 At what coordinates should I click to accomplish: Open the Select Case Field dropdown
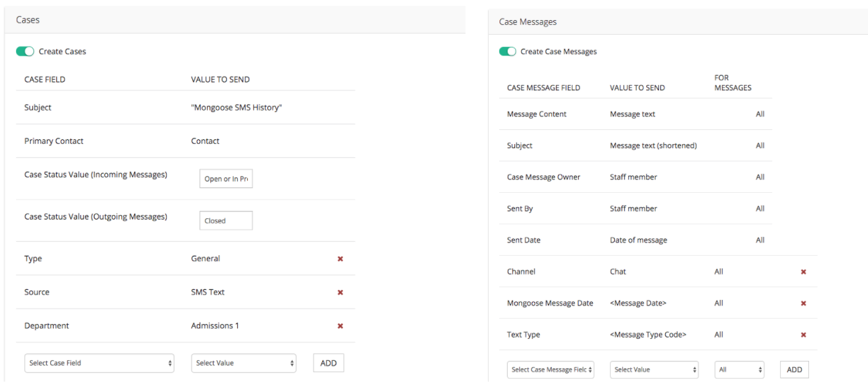click(x=99, y=363)
